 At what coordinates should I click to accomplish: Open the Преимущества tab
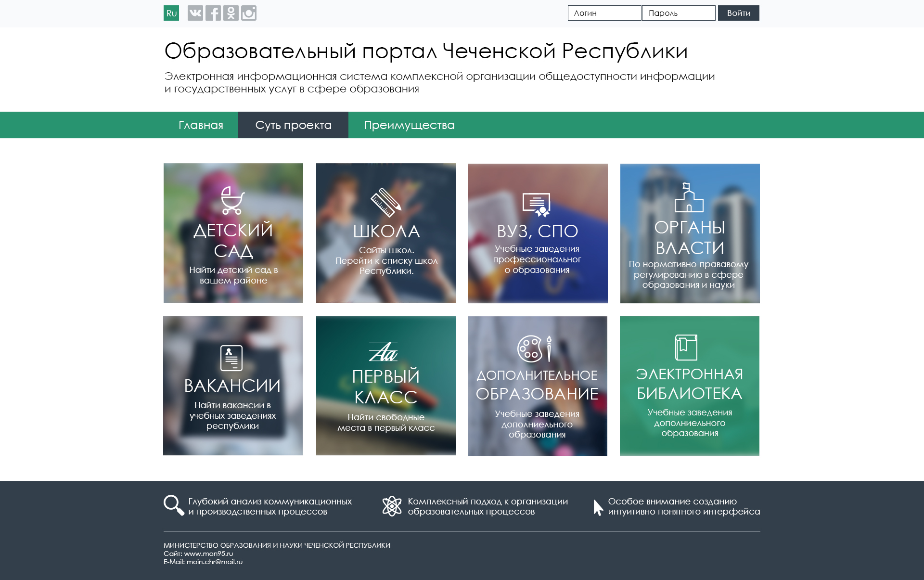coord(409,125)
